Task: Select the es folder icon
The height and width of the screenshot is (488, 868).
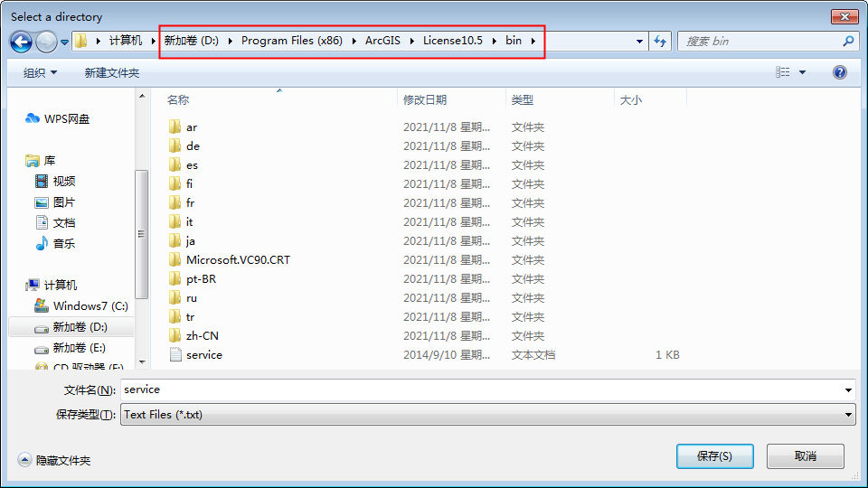Action: [x=175, y=164]
